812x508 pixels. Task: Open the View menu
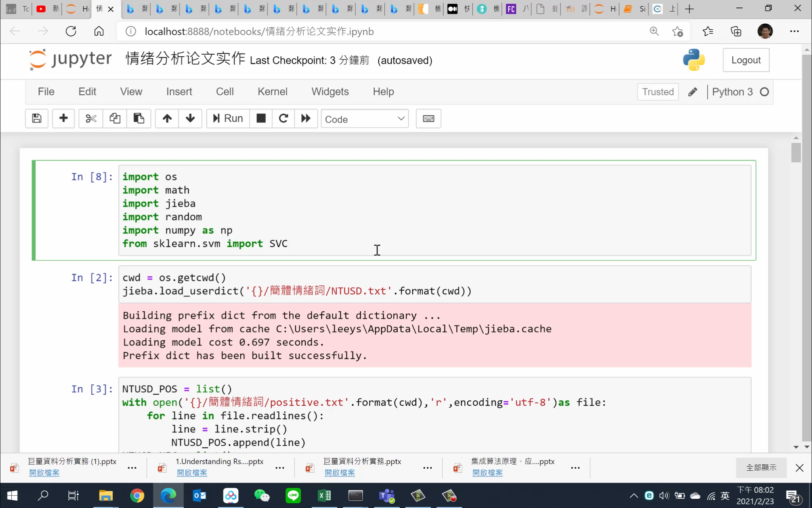tap(131, 92)
